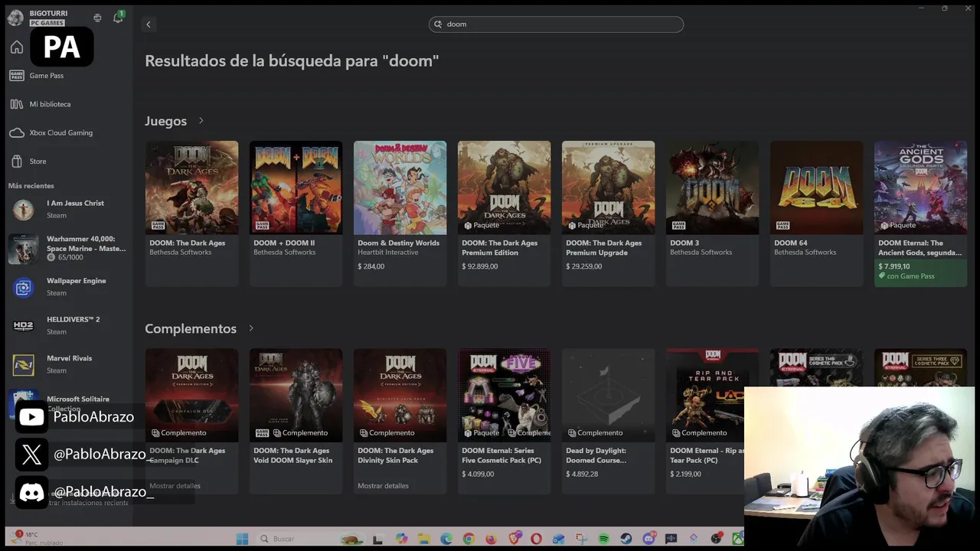Click the $ 7.919,10 Game Pass price
Image resolution: width=980 pixels, height=551 pixels.
(x=893, y=266)
